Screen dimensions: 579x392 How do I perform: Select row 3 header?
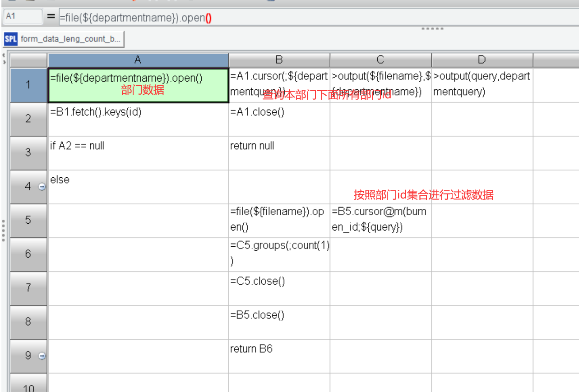pyautogui.click(x=28, y=153)
